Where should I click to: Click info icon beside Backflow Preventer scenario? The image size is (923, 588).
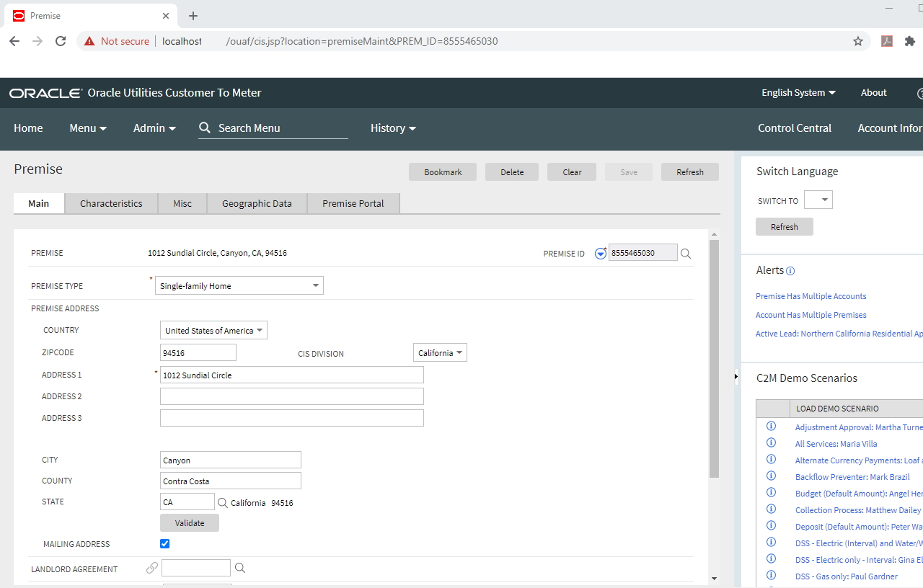(771, 476)
